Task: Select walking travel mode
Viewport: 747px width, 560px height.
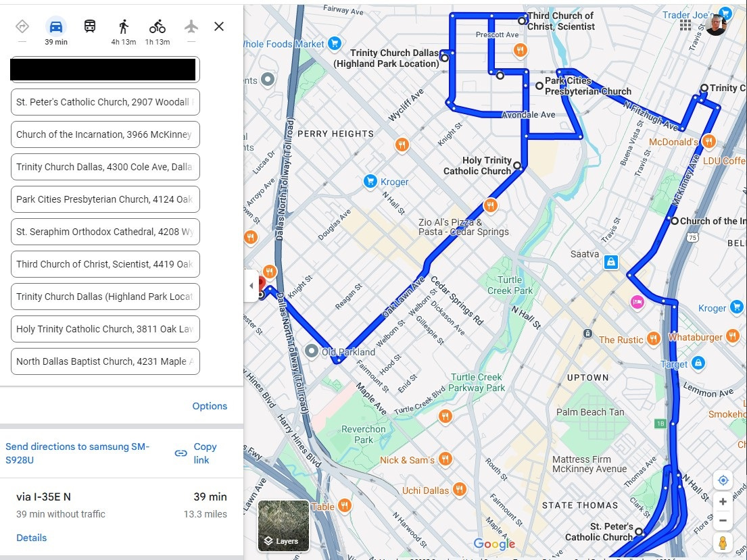Action: click(124, 26)
